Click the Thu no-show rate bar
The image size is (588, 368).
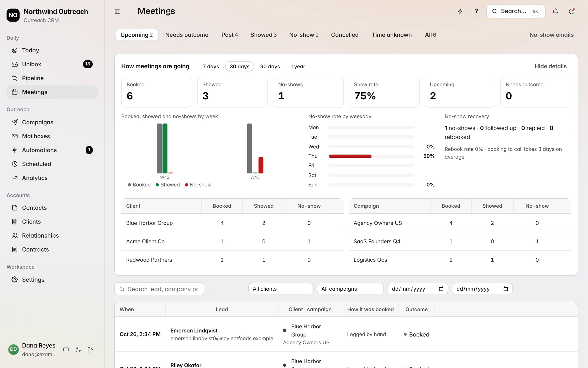click(x=371, y=156)
